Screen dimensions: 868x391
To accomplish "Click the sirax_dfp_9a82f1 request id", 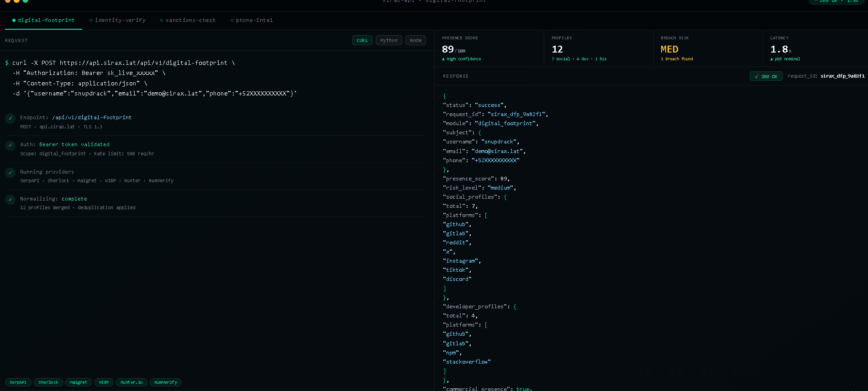I will [842, 76].
